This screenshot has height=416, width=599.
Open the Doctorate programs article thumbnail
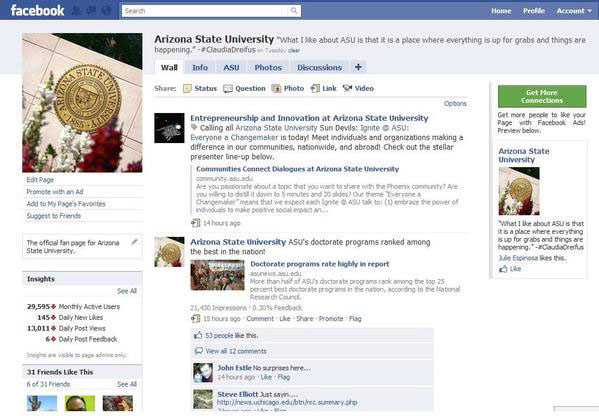[x=217, y=275]
